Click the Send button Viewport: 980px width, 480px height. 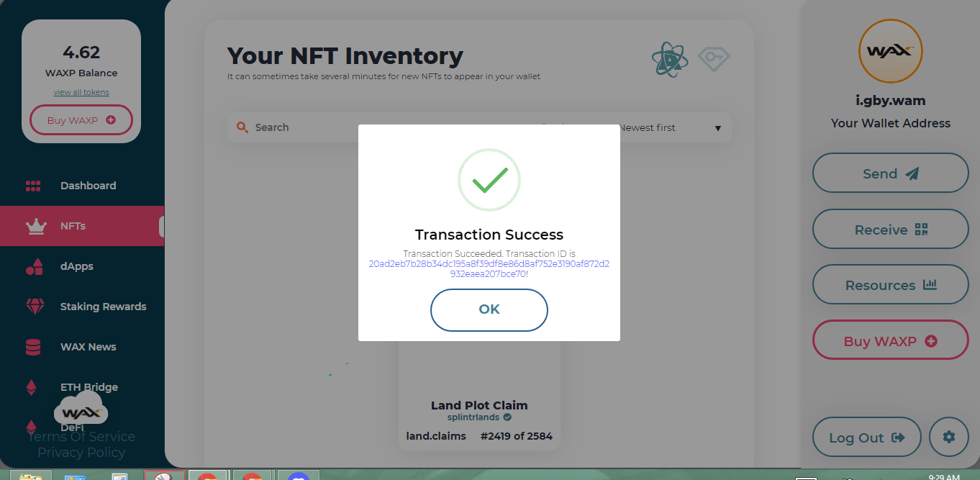(x=891, y=173)
